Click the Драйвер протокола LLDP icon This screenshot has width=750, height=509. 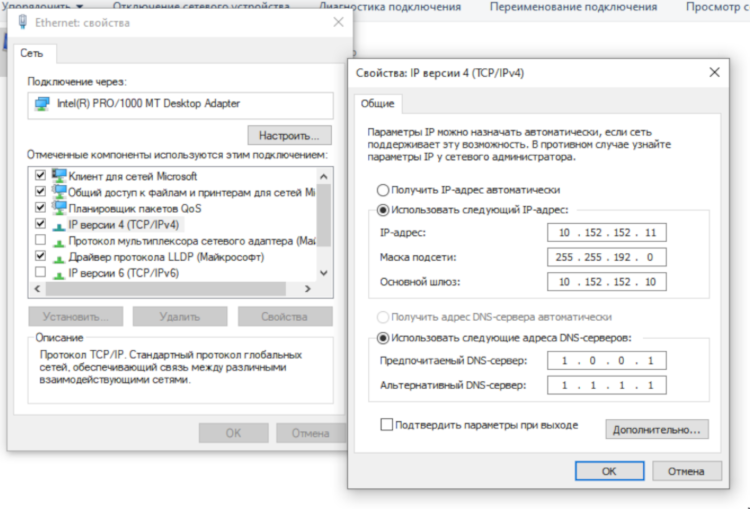[58, 257]
